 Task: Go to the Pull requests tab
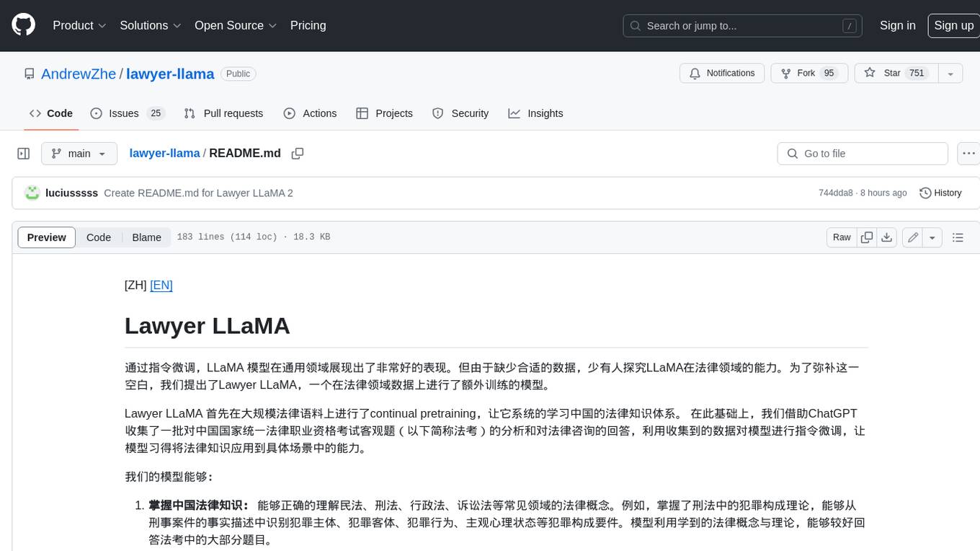click(223, 113)
